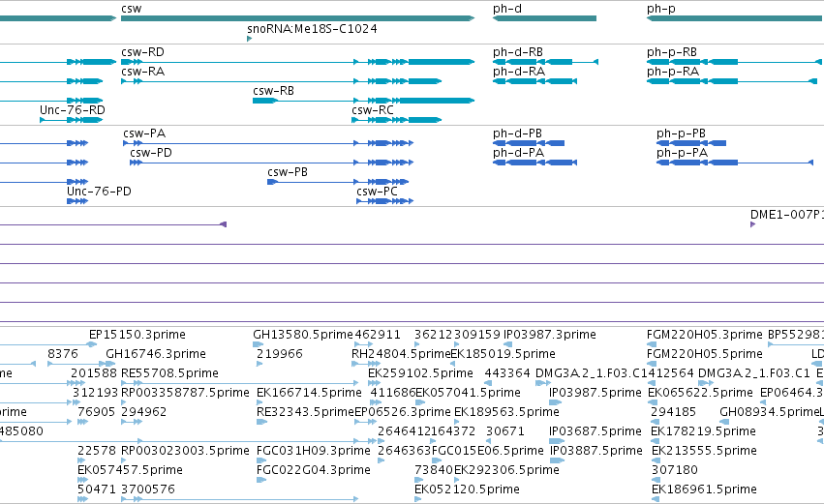Click the ph-d gene label
This screenshot has height=504, width=824.
tap(507, 9)
